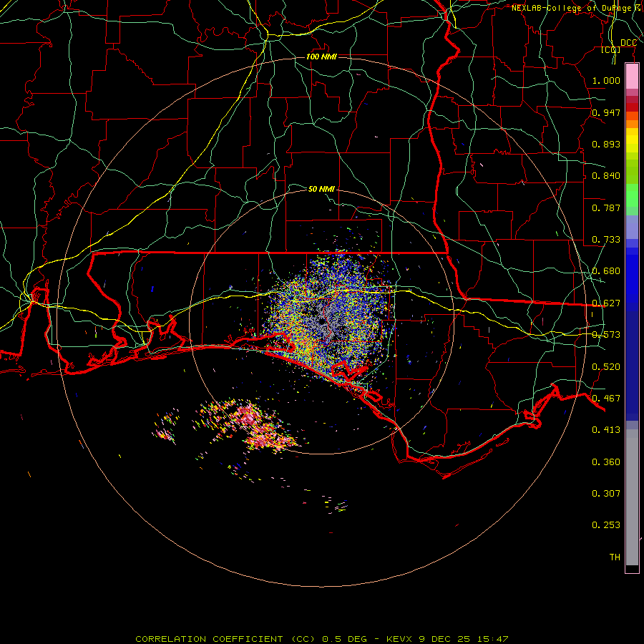Image resolution: width=644 pixels, height=644 pixels.
Task: Pick the light pink swatch at scale top
Action: point(632,77)
